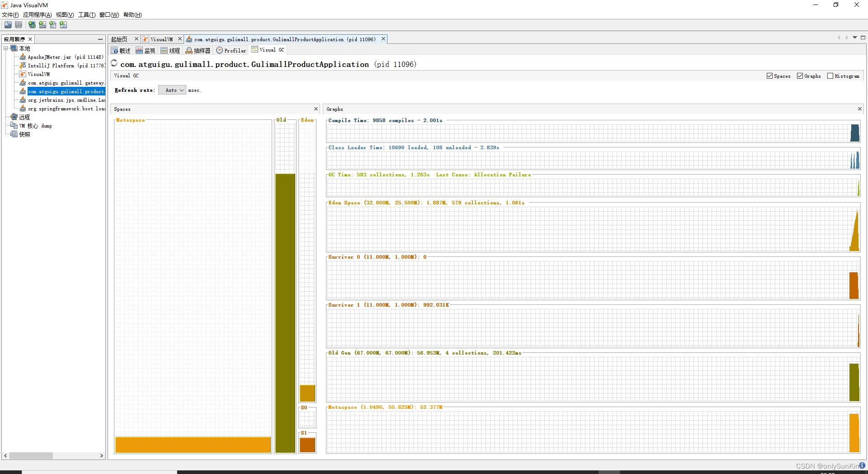The width and height of the screenshot is (868, 474).
Task: Switch to the VisualVM document tab
Action: (161, 39)
